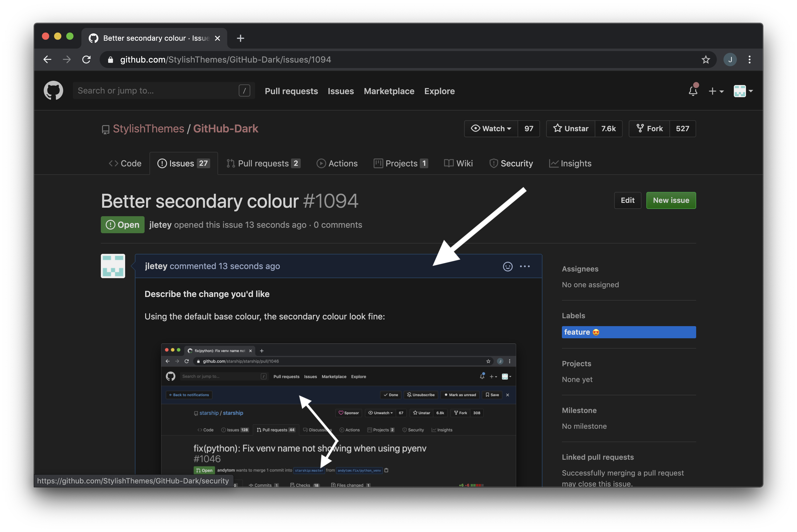Screen dimensions: 797x532
Task: Bookmark the page with the address bar star
Action: click(706, 60)
